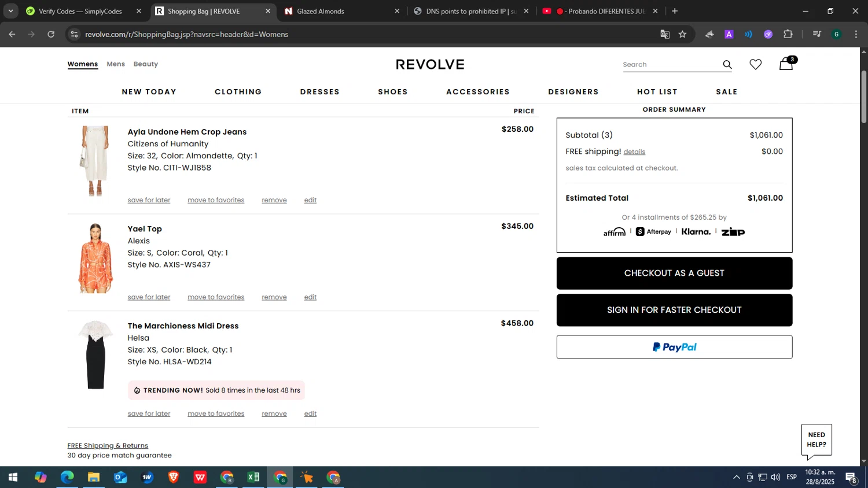Open FREE shipping details link

click(x=634, y=152)
